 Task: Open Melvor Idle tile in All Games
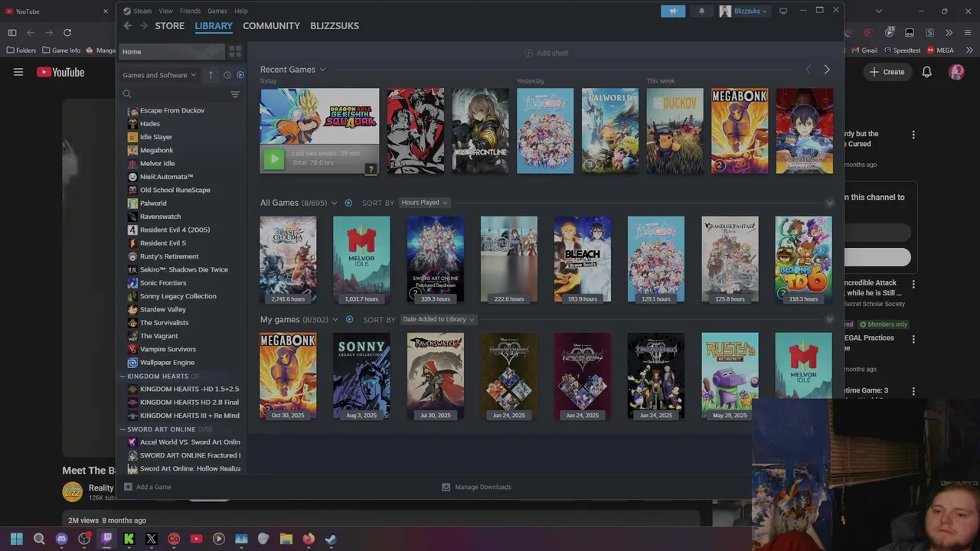[361, 259]
